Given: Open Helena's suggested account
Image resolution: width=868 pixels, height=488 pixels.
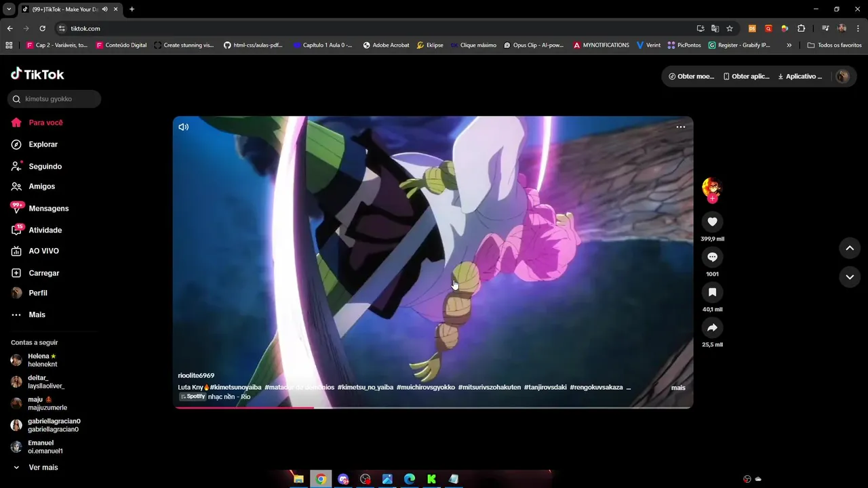Looking at the screenshot, I should tap(35, 360).
